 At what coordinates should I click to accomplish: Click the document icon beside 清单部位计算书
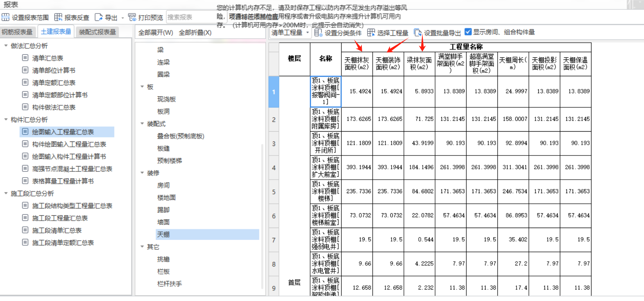click(x=25, y=70)
